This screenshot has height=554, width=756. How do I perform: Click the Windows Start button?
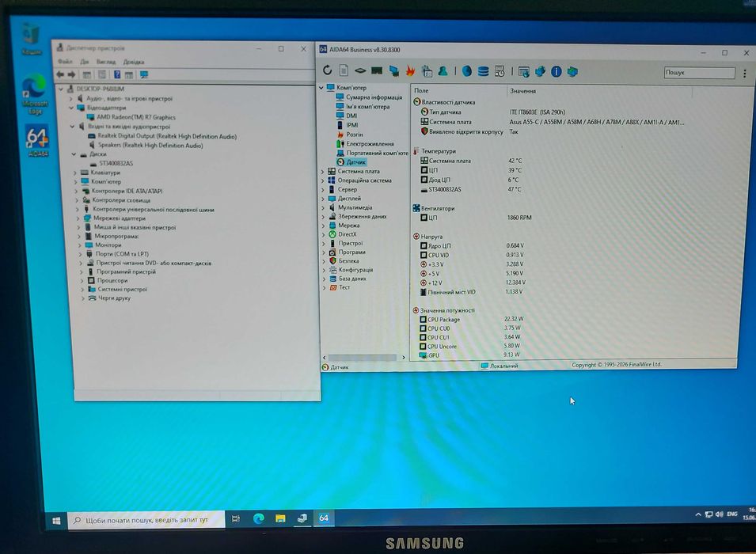pos(56,521)
